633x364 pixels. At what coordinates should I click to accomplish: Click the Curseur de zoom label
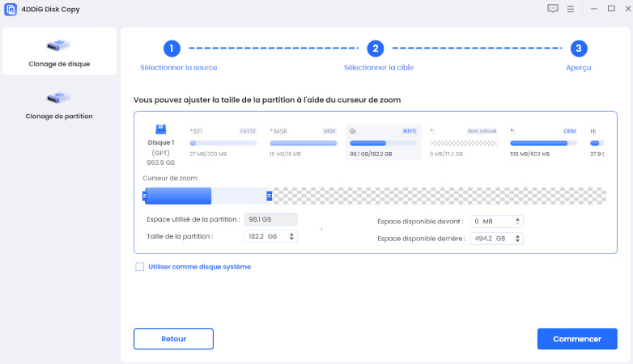point(170,178)
